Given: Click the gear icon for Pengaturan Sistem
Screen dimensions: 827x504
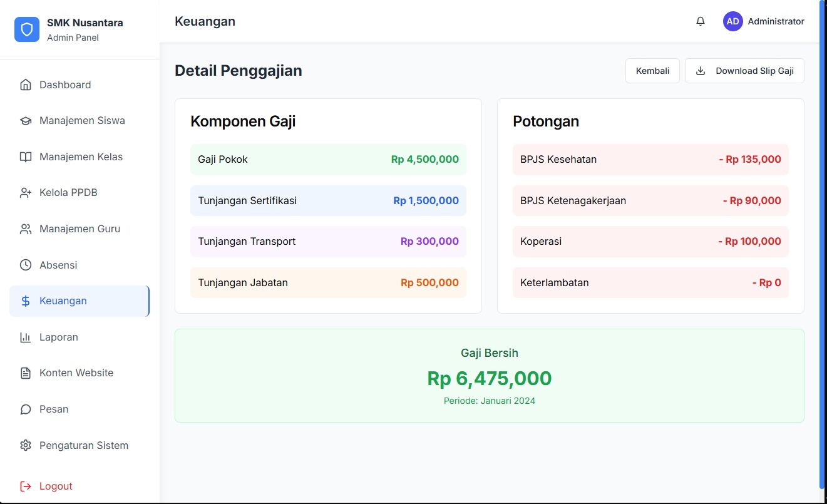Looking at the screenshot, I should 26,445.
